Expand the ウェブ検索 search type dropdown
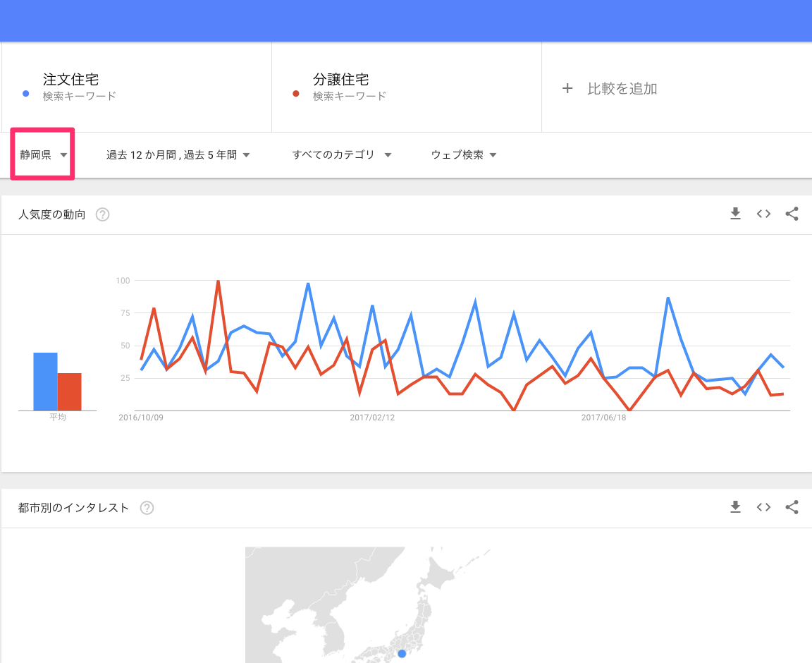 click(463, 155)
